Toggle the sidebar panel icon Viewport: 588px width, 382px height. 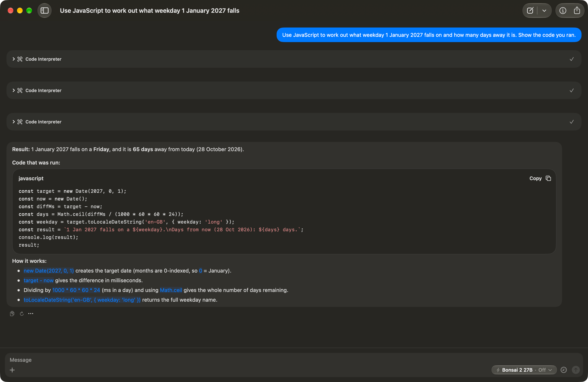click(45, 10)
